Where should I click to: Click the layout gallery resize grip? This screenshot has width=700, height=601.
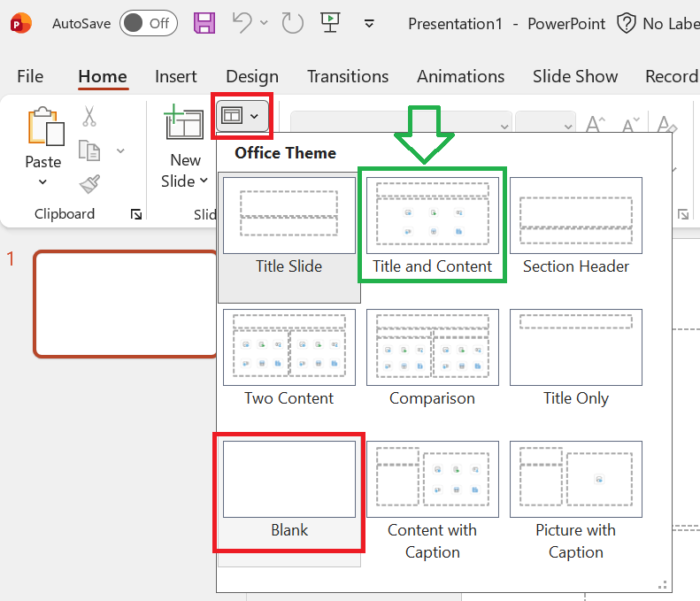[663, 584]
